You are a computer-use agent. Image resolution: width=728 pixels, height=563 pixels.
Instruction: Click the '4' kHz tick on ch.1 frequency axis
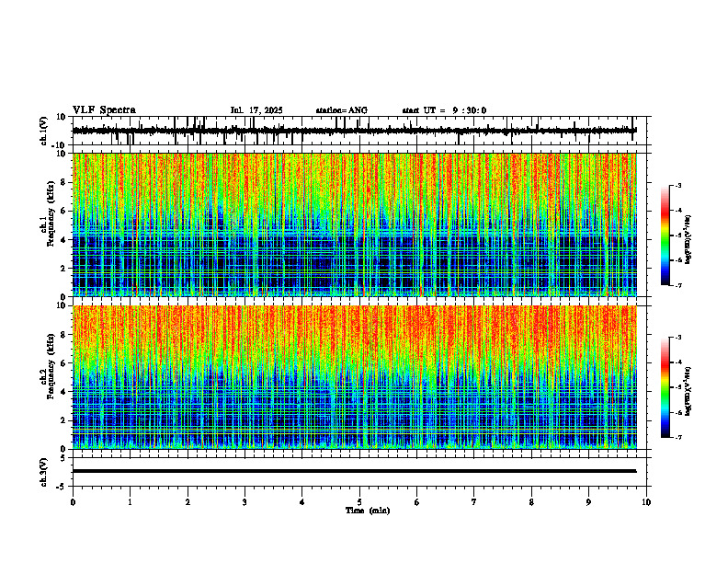pos(64,240)
